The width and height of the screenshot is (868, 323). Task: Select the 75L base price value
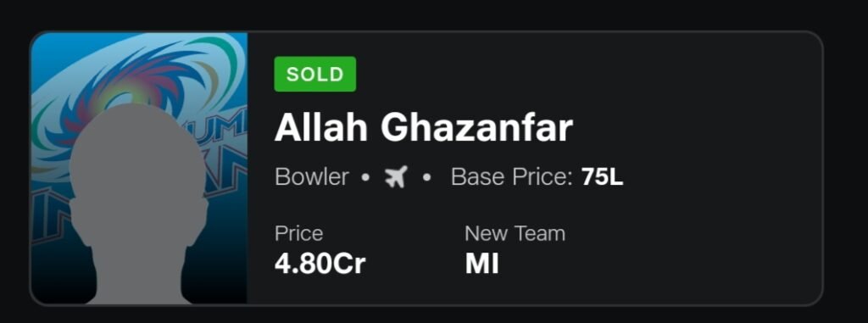pyautogui.click(x=603, y=177)
